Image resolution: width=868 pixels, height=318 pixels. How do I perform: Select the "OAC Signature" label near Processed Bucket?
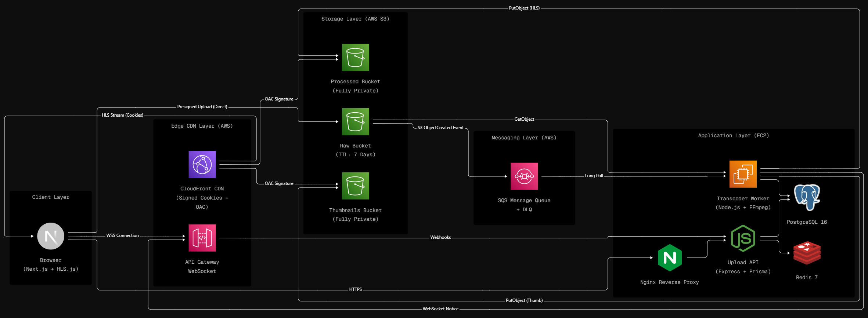click(279, 99)
